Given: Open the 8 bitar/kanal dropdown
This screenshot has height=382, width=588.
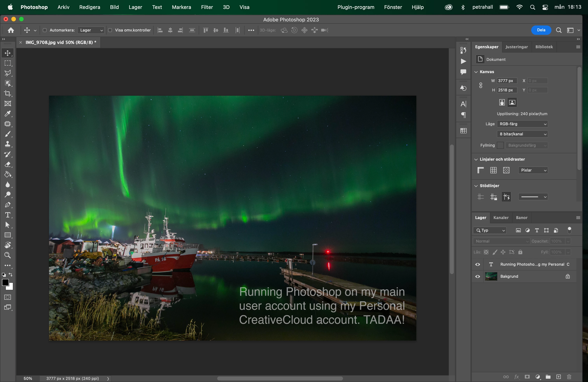Looking at the screenshot, I should point(522,134).
